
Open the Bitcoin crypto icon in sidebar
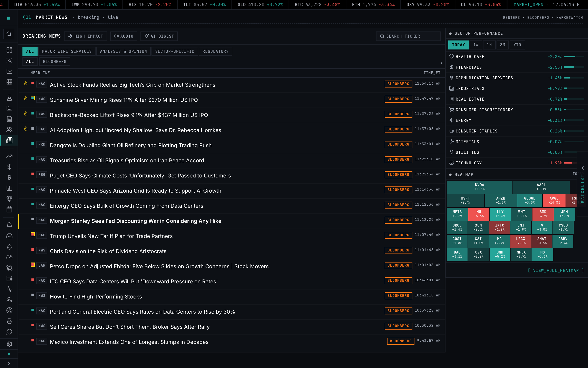pyautogui.click(x=9, y=177)
